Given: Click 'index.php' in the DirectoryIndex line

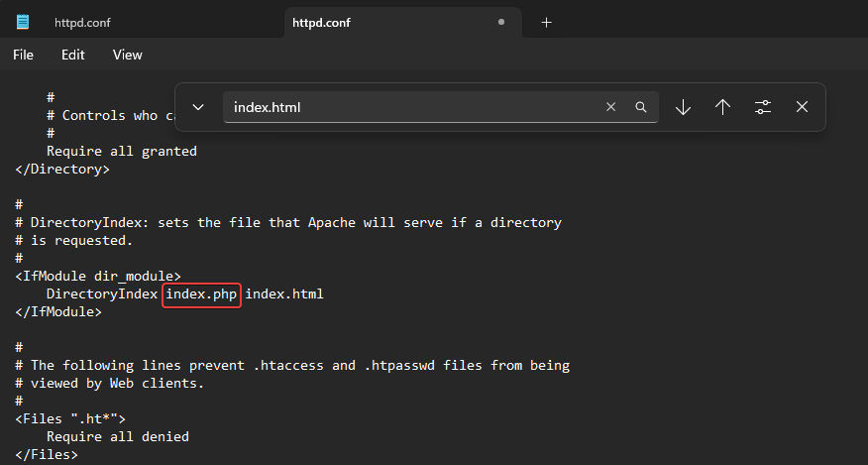Looking at the screenshot, I should coord(201,293).
